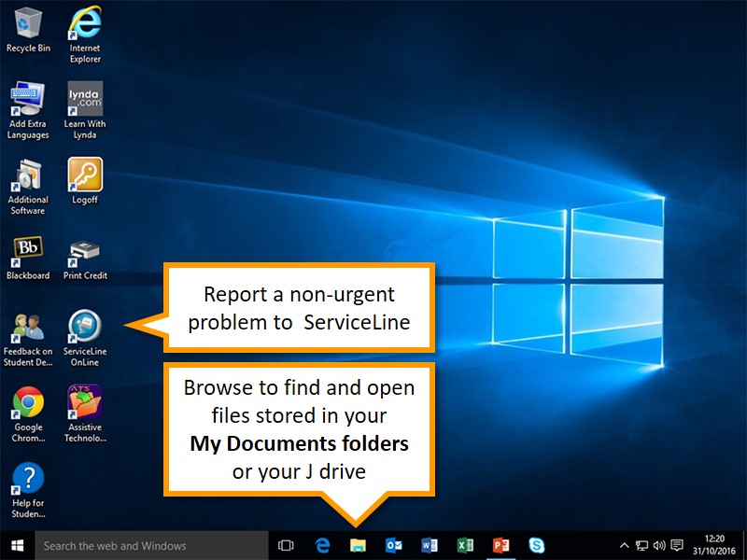Click the Task View button
This screenshot has height=560, width=747.
coord(286,546)
